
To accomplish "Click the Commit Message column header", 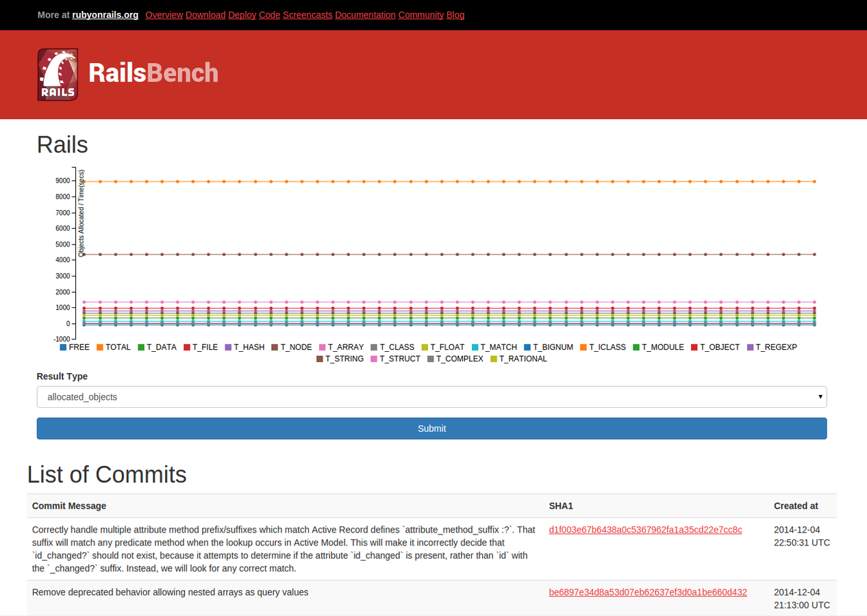I will [69, 506].
